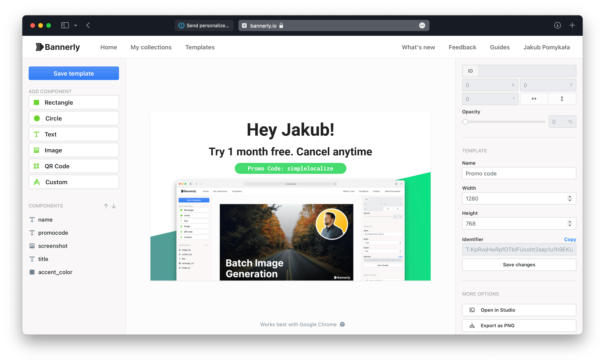Screen dimensions: 605x364
Task: Click the Identifier field
Action: tap(519, 249)
